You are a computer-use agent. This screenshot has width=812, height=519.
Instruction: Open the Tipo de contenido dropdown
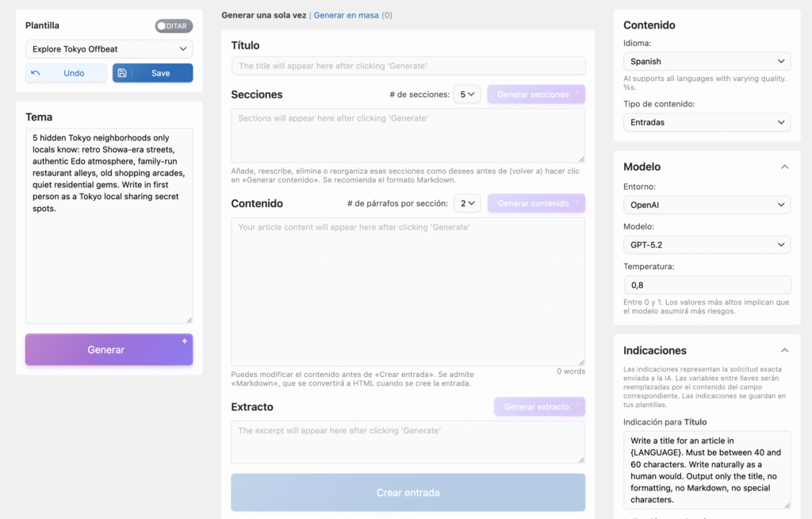coord(707,122)
